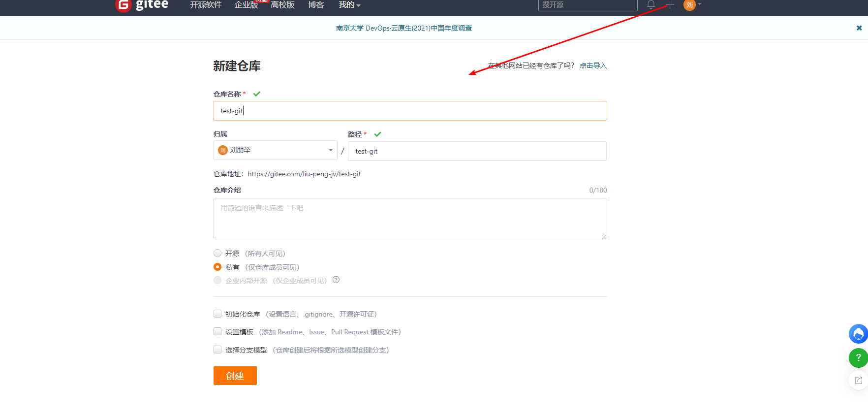The width and height of the screenshot is (868, 418).
Task: Expand the arrow beside user avatar
Action: (699, 4)
